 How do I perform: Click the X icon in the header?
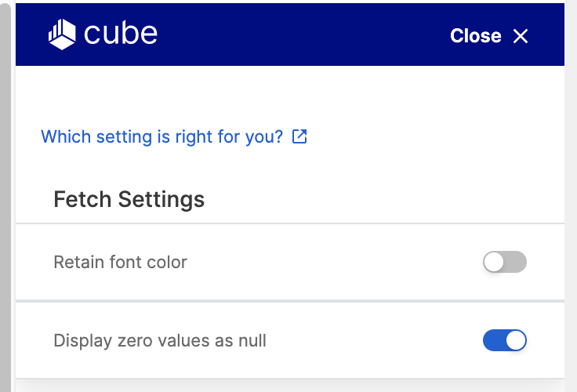(521, 36)
